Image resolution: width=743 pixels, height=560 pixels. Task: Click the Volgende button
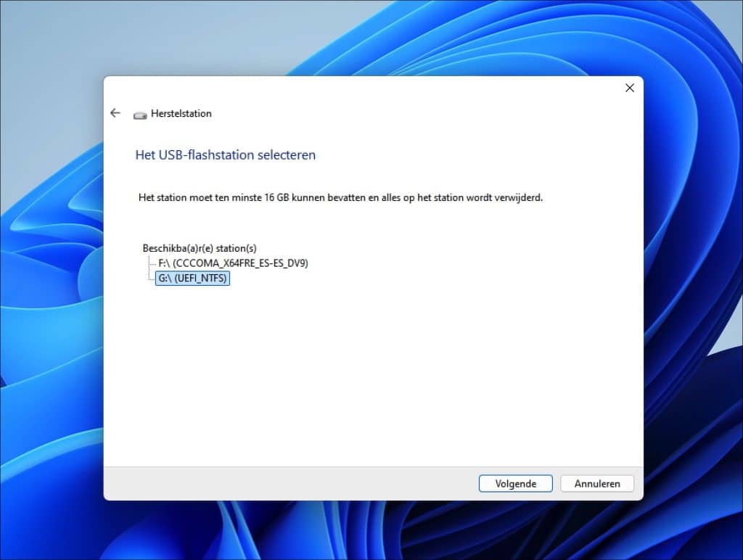[x=516, y=483]
